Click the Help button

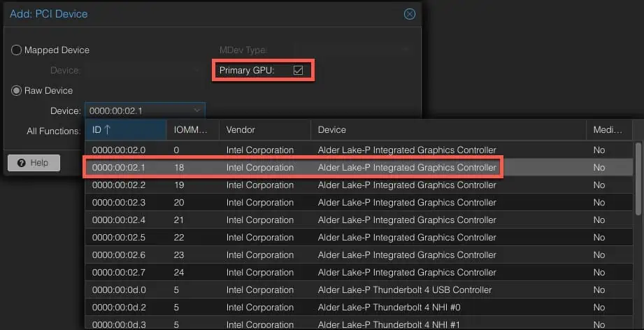click(33, 162)
